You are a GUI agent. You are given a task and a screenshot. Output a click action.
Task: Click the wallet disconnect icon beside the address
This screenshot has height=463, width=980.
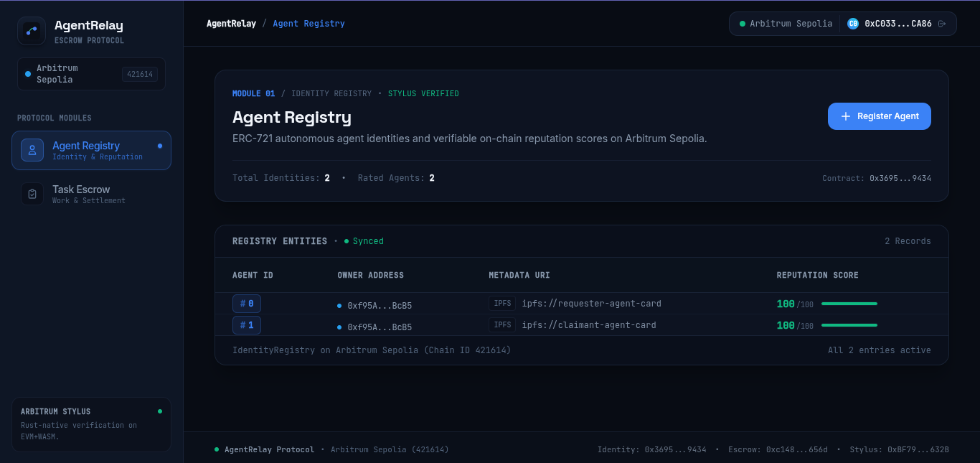click(x=942, y=24)
